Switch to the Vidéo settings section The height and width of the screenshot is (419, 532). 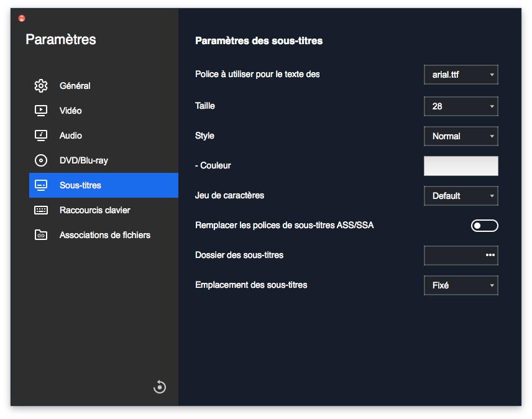click(70, 111)
